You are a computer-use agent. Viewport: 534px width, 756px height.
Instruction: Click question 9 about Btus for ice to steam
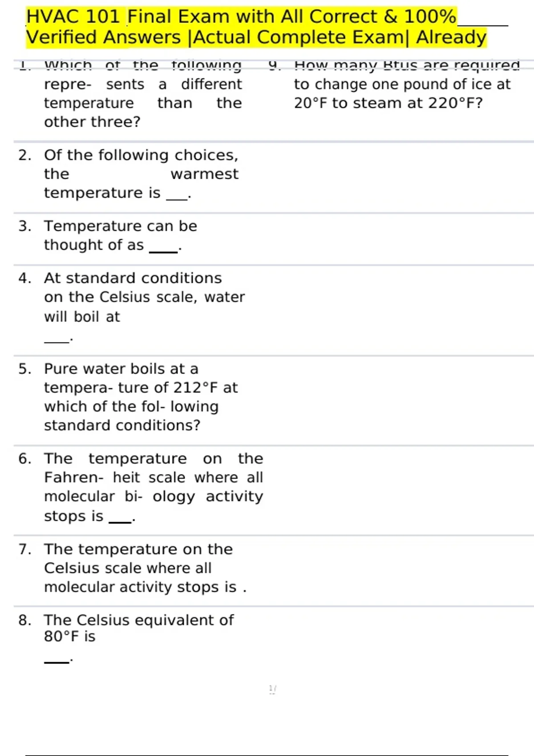point(402,84)
